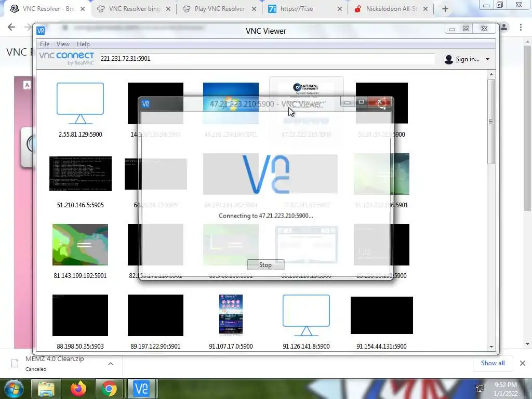Switch to the Nickelodeon All-St browser tab
The height and width of the screenshot is (399, 532).
[x=391, y=9]
